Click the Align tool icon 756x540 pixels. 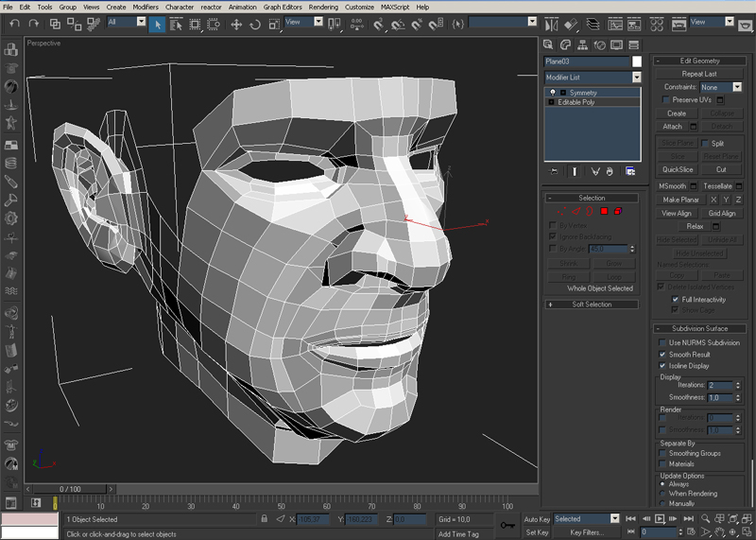(x=571, y=25)
